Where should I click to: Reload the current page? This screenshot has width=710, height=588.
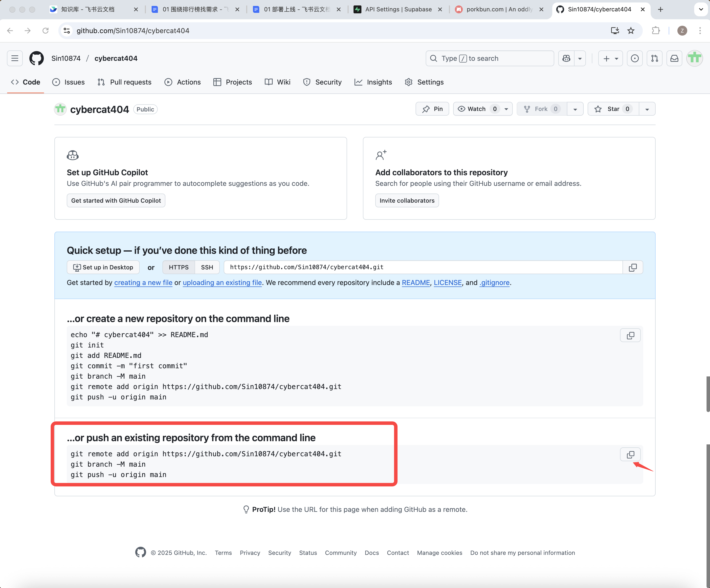(46, 31)
